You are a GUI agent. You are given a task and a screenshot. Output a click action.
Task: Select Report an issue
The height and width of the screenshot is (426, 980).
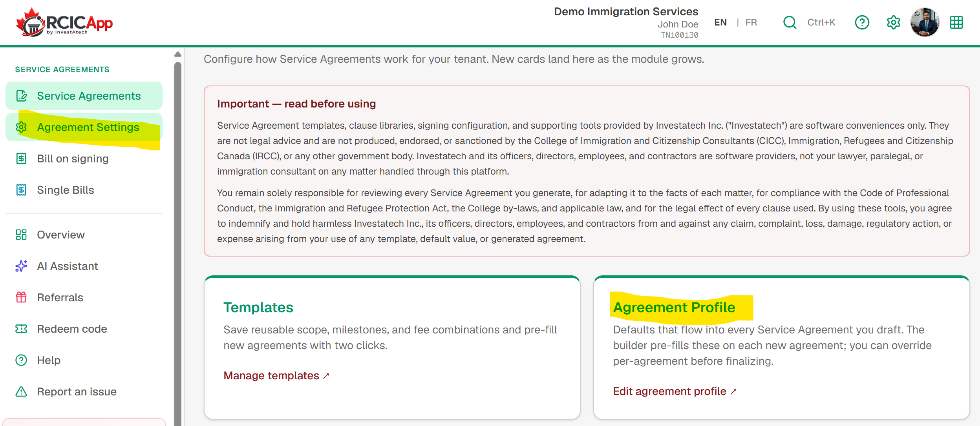coord(84,391)
